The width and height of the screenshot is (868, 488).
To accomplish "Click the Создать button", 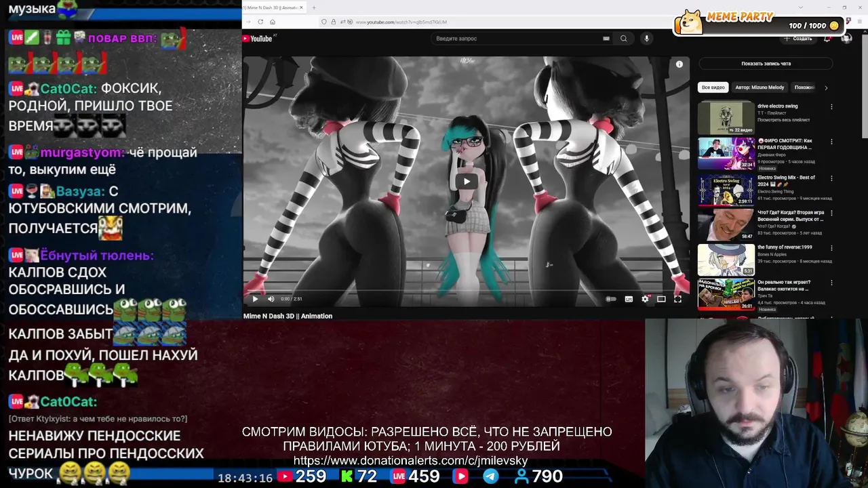I will [798, 39].
